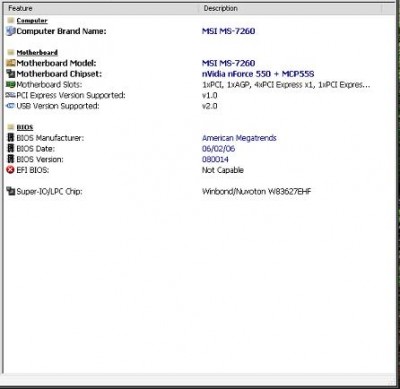The image size is (400, 389).
Task: Click the BIOS Date icon
Action: pyautogui.click(x=11, y=148)
